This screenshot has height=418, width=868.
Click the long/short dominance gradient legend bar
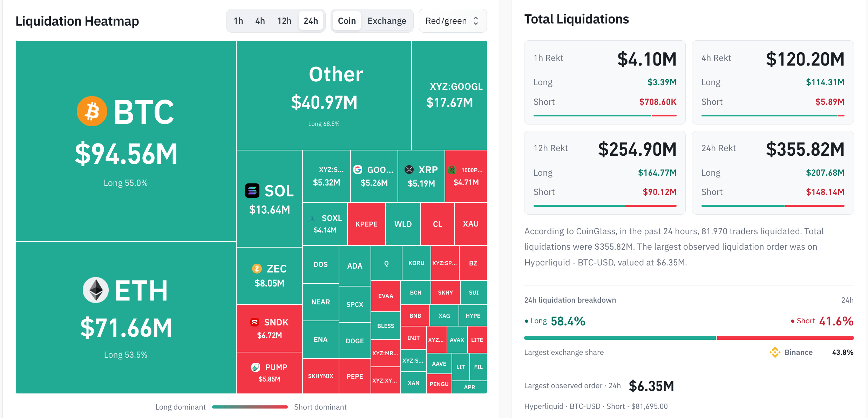(x=250, y=407)
